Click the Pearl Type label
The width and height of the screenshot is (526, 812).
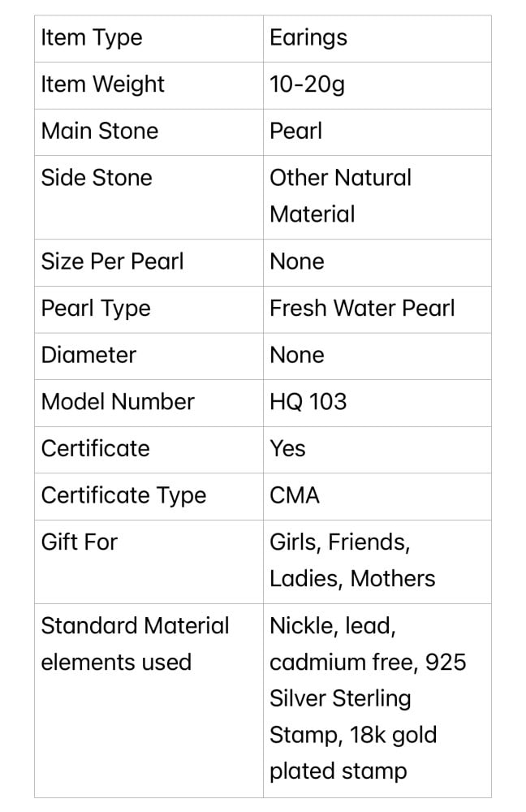coord(96,309)
